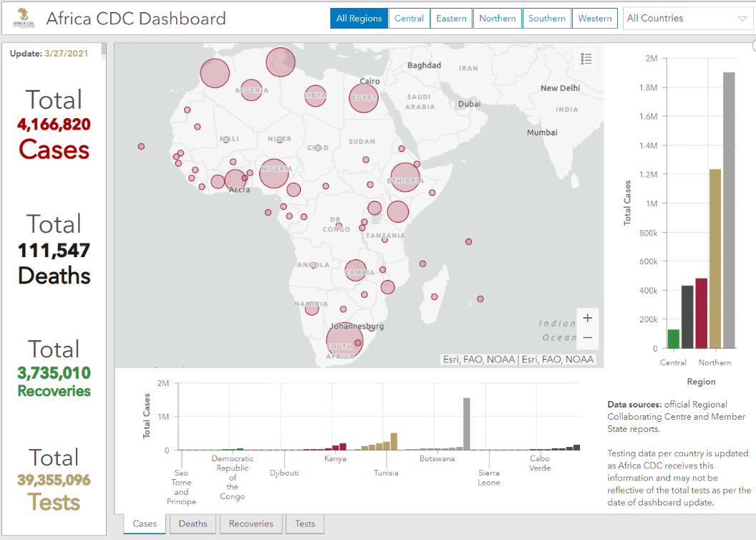Toggle the Southern region filter
This screenshot has height=540, width=756.
pyautogui.click(x=547, y=19)
